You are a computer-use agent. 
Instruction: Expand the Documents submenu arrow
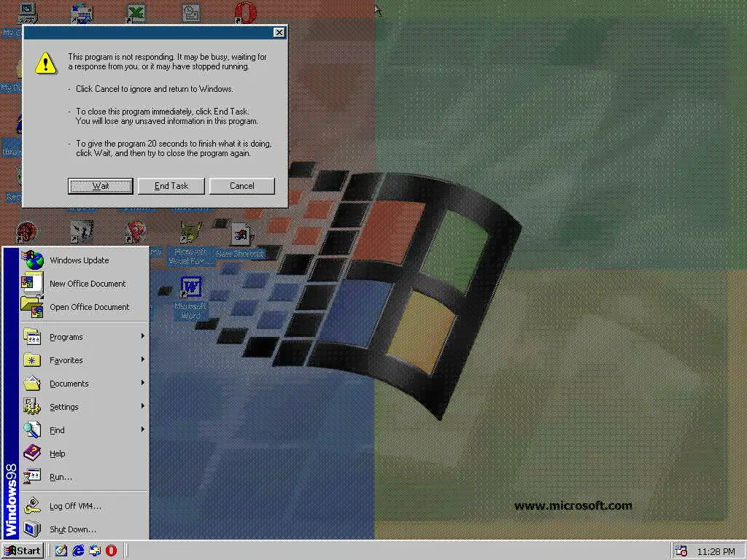[x=142, y=383]
